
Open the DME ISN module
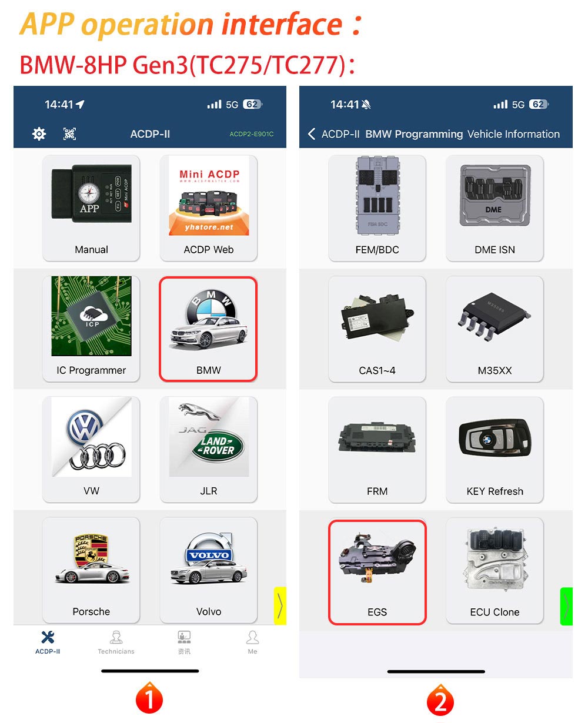495,208
